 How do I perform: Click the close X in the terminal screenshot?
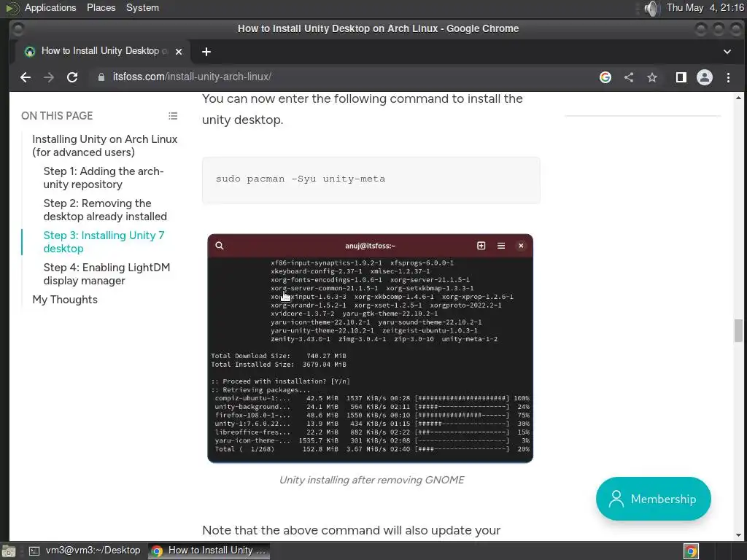[x=521, y=246]
